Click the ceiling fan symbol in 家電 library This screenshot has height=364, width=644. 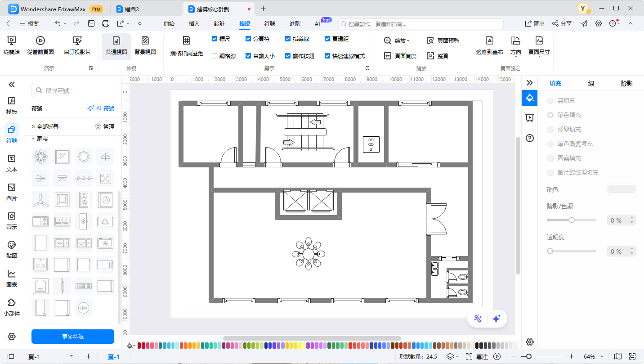pos(41,199)
